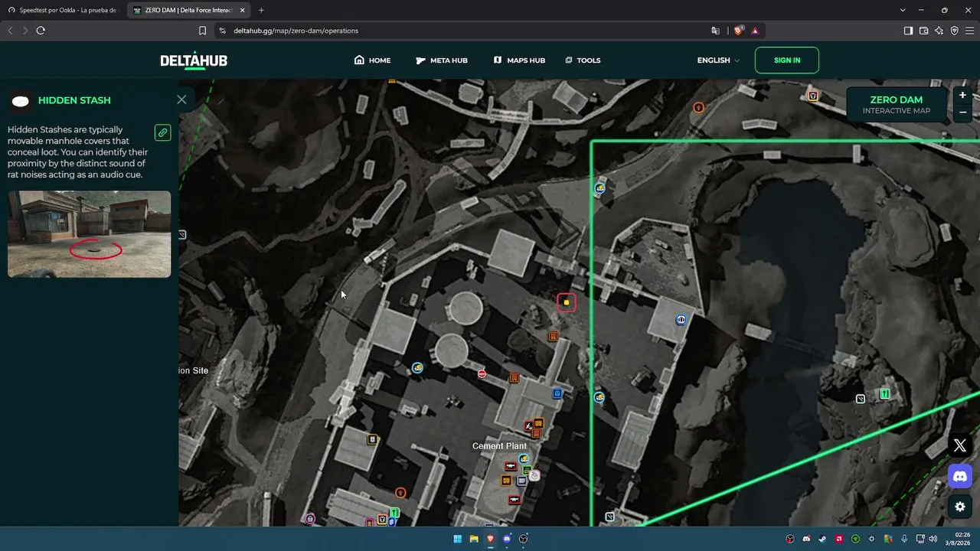Open Brave Shields panel
This screenshot has width=980, height=551.
[739, 31]
